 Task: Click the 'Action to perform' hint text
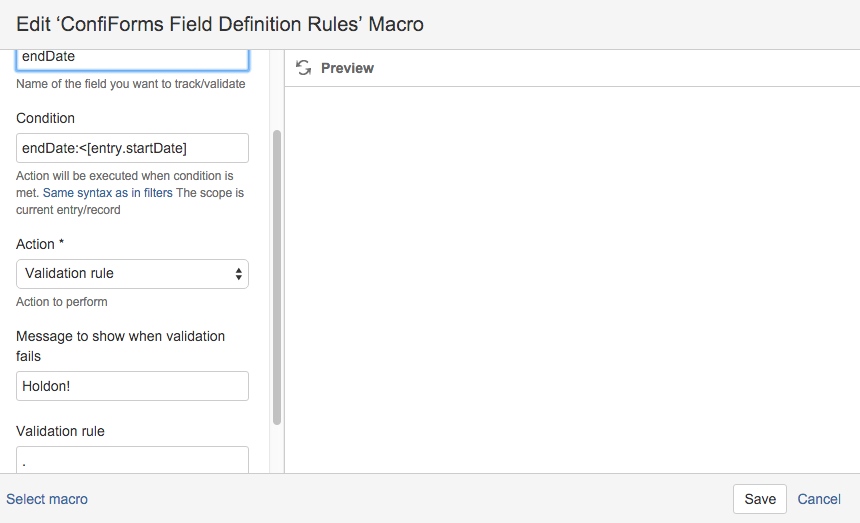61,302
